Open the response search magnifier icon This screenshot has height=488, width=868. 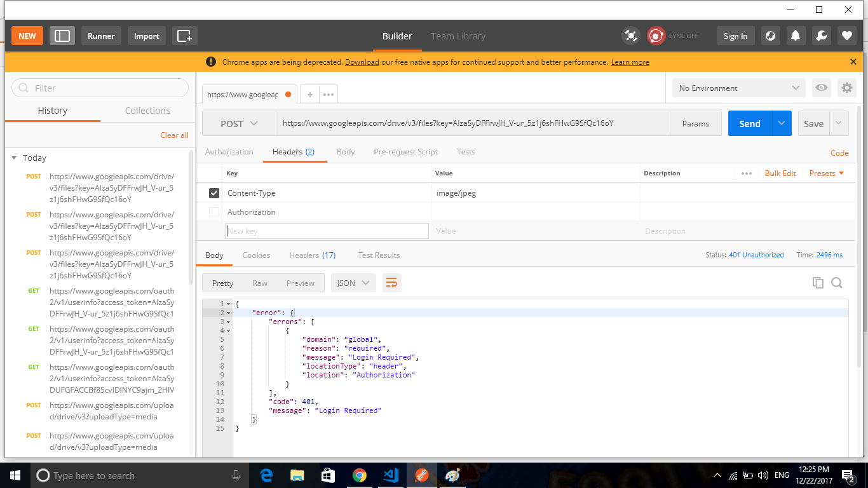(x=837, y=282)
